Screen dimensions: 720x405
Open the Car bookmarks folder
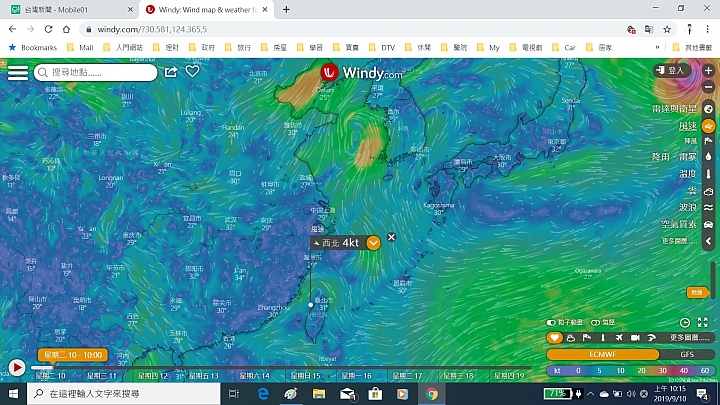tap(564, 47)
